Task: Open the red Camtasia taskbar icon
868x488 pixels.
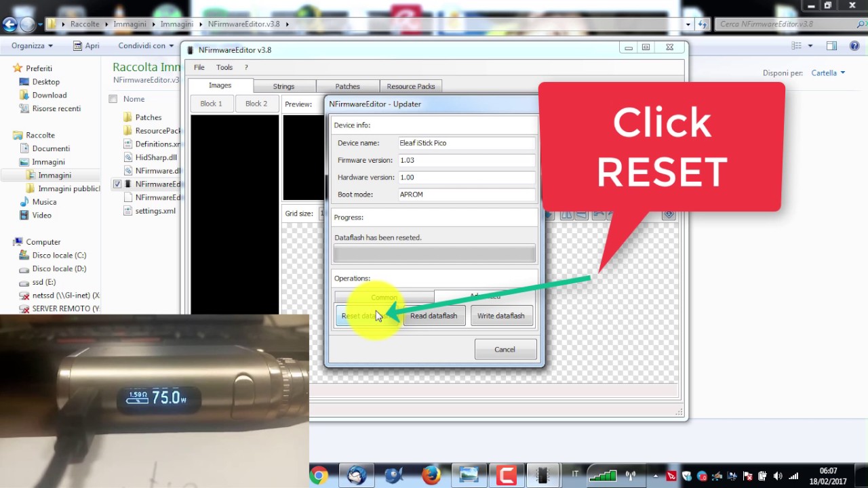Action: pos(506,476)
